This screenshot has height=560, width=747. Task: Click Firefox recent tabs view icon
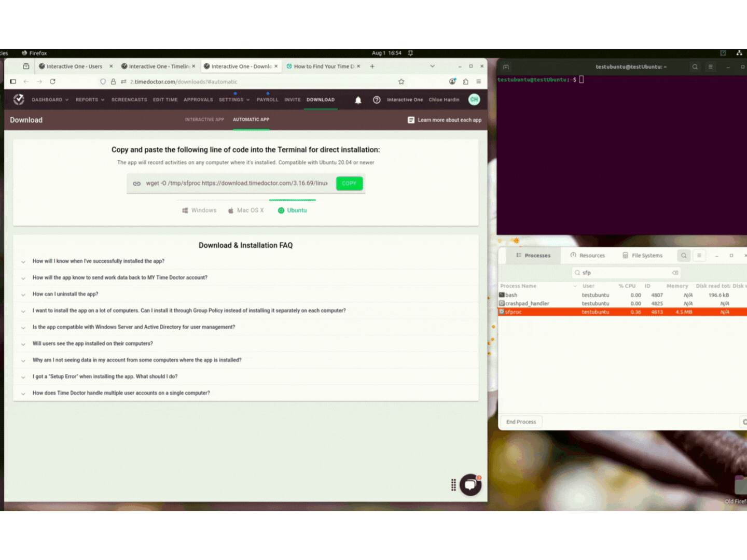[26, 66]
